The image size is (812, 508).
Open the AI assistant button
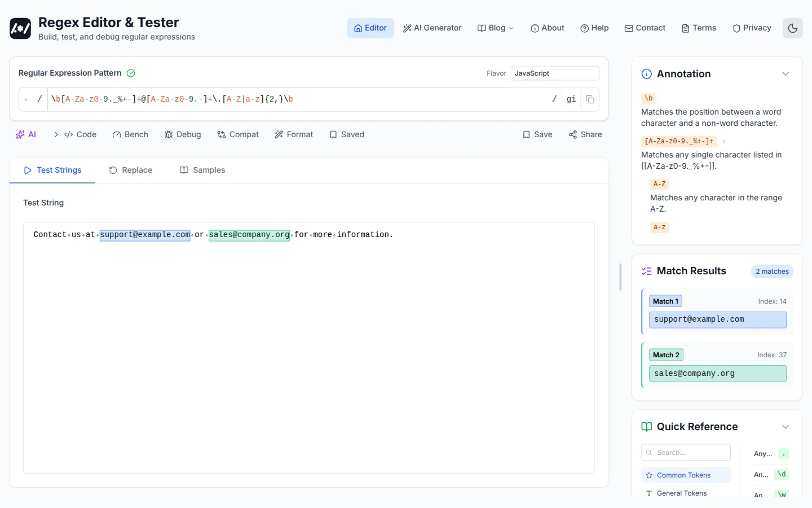click(x=26, y=134)
